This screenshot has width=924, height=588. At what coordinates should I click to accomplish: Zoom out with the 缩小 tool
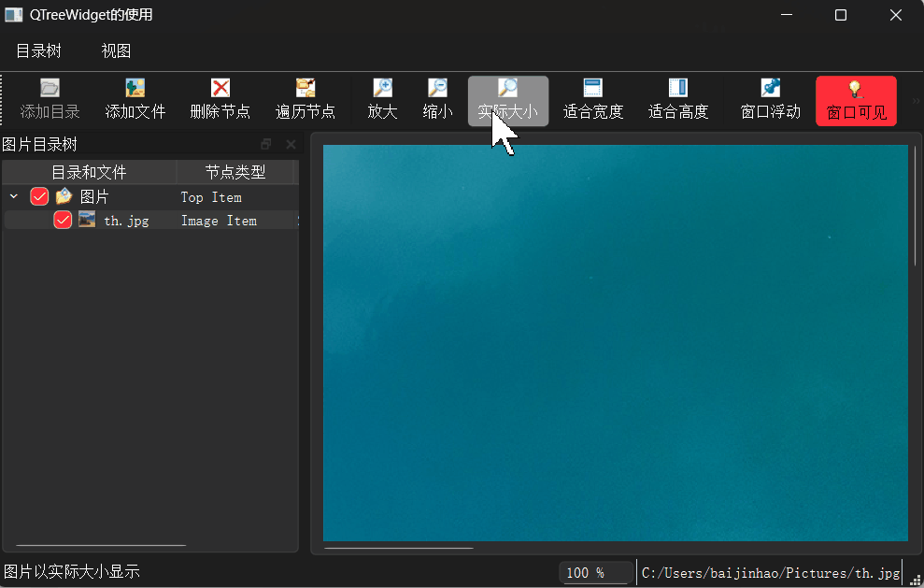(437, 101)
